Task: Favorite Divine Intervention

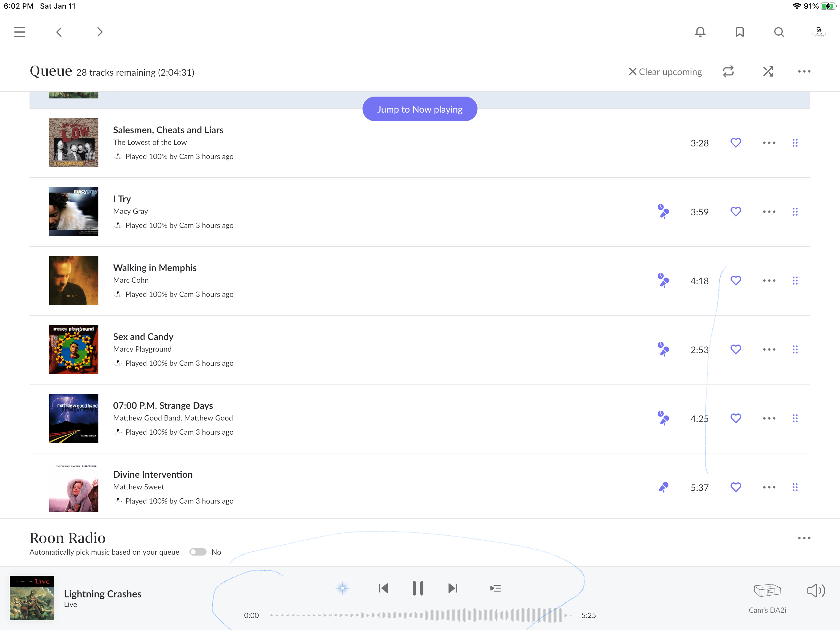Action: pos(735,487)
